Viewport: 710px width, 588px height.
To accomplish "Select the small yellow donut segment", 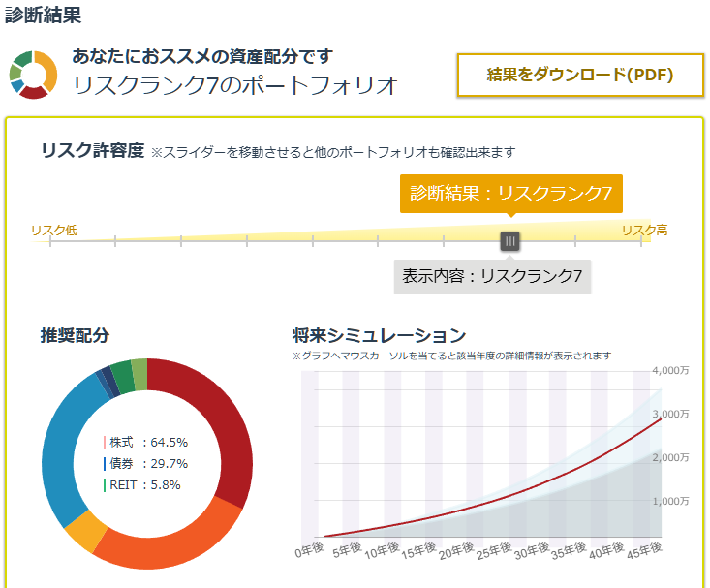I will 83,532.
